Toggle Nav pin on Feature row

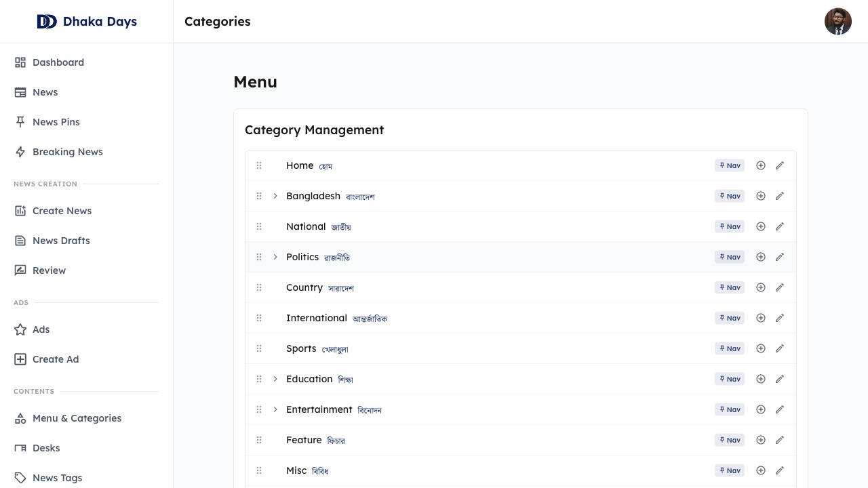pyautogui.click(x=730, y=440)
